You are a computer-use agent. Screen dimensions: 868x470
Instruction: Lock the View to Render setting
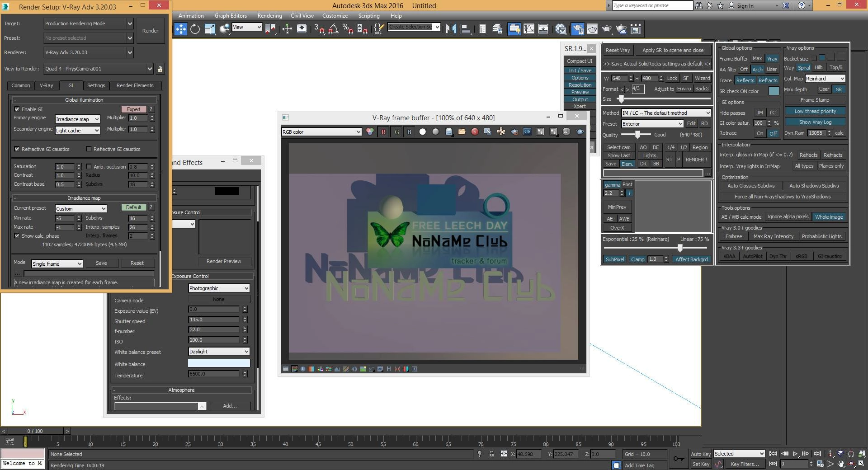(x=160, y=69)
